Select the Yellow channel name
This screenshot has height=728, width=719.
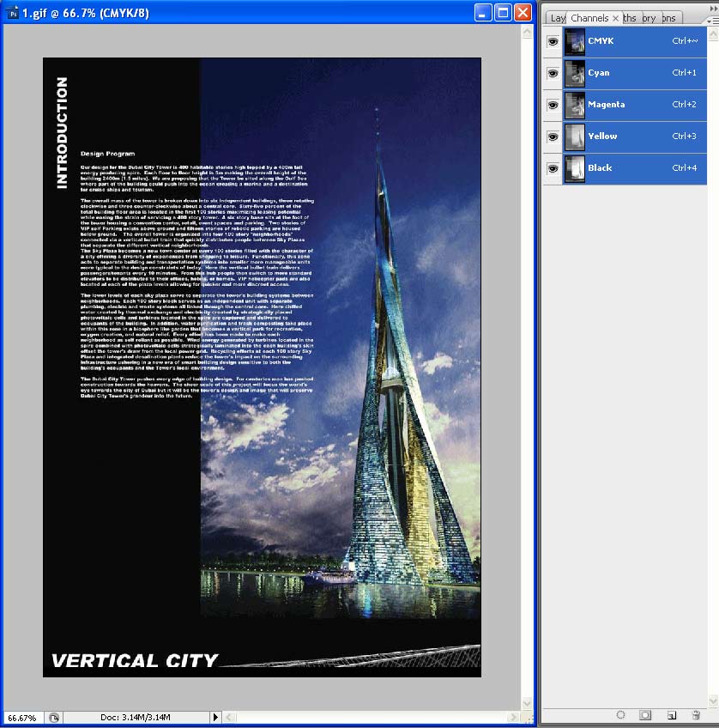pos(602,136)
